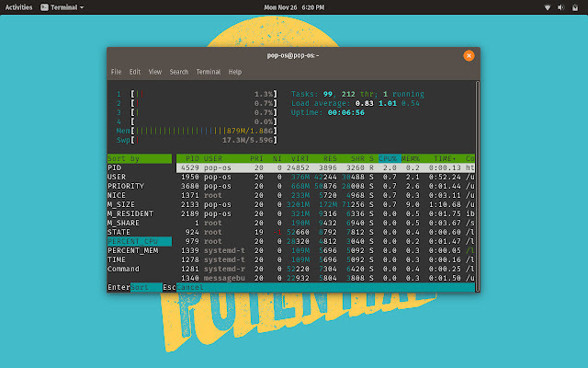Screen dimensions: 588x368
Task: Click CPU 1 usage meter showing 1.3%
Action: [197, 94]
